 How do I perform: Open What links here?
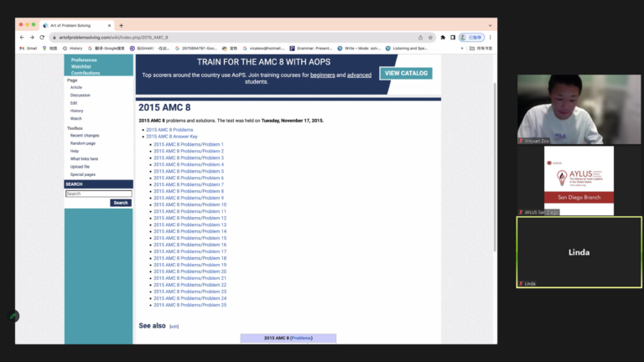(84, 159)
